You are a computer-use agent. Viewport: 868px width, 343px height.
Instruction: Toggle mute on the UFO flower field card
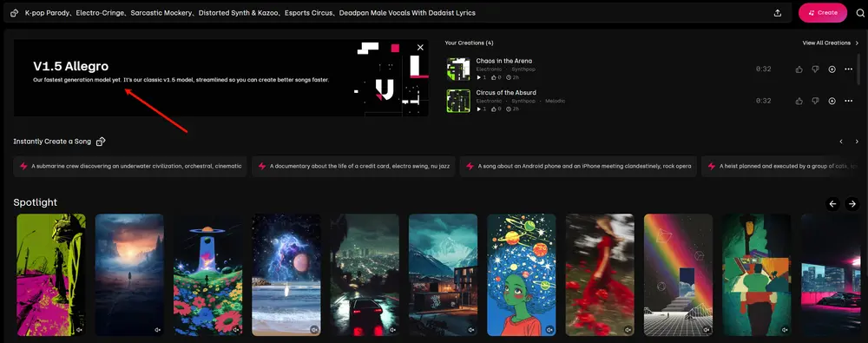pyautogui.click(x=236, y=330)
